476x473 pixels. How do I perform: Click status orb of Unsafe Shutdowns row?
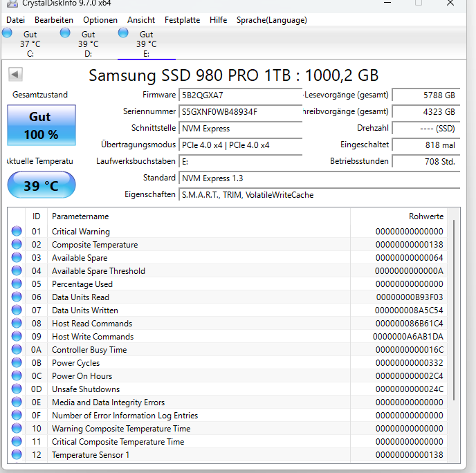click(x=17, y=389)
